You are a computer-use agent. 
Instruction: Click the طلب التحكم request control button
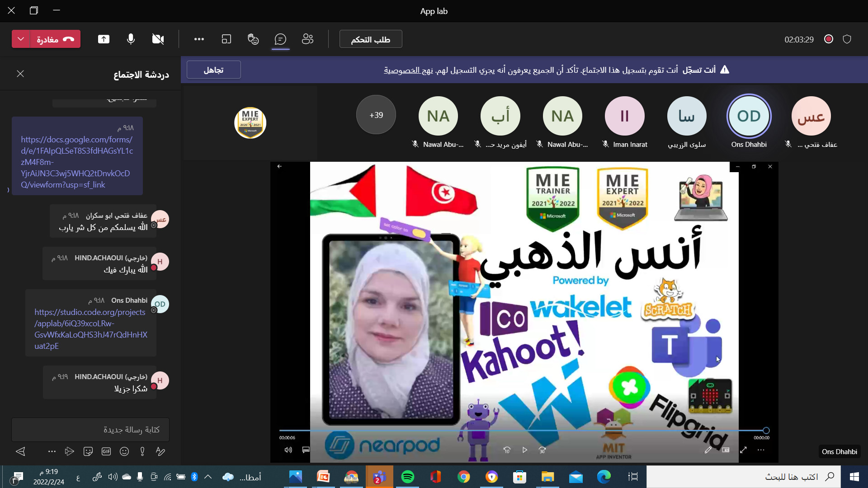(371, 39)
